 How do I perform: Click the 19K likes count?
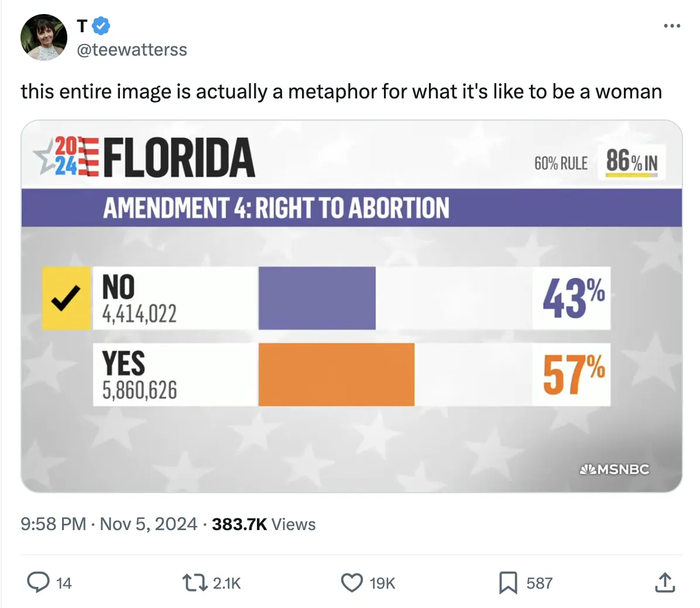pyautogui.click(x=382, y=583)
